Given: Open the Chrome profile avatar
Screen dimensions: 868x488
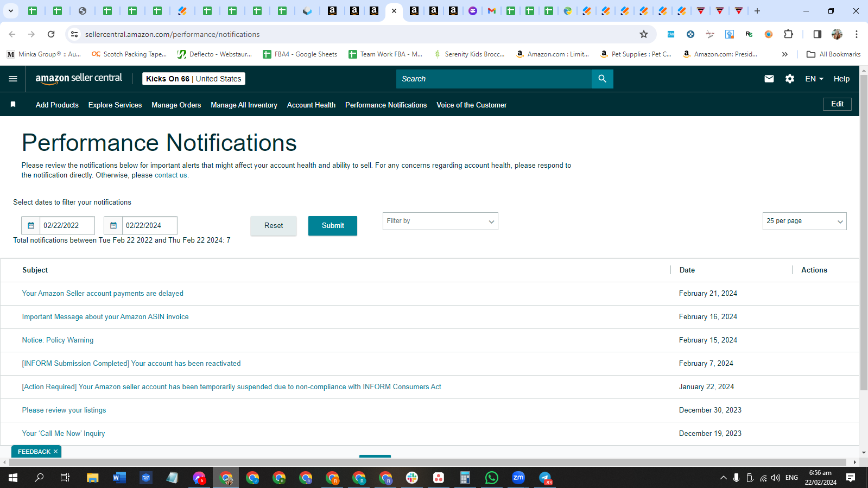Looking at the screenshot, I should coord(837,34).
